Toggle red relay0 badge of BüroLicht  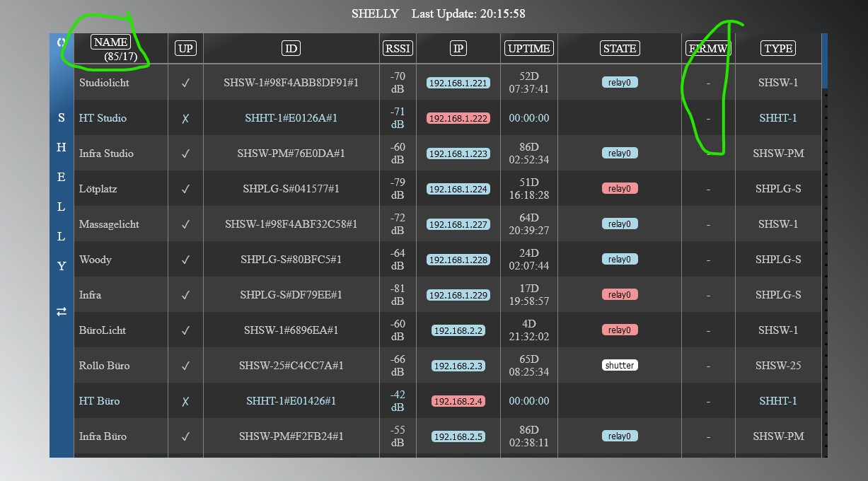point(620,330)
